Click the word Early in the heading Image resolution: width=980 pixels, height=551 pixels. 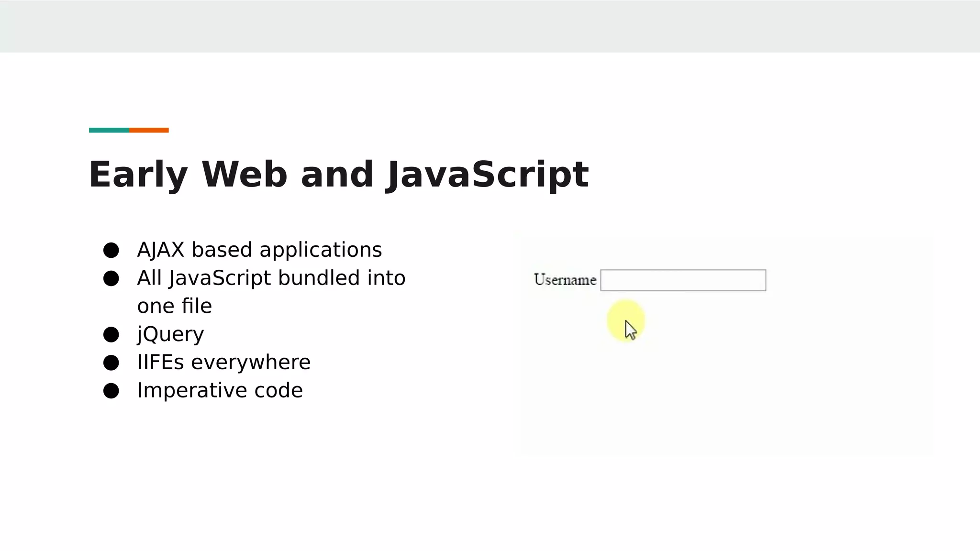click(x=138, y=174)
